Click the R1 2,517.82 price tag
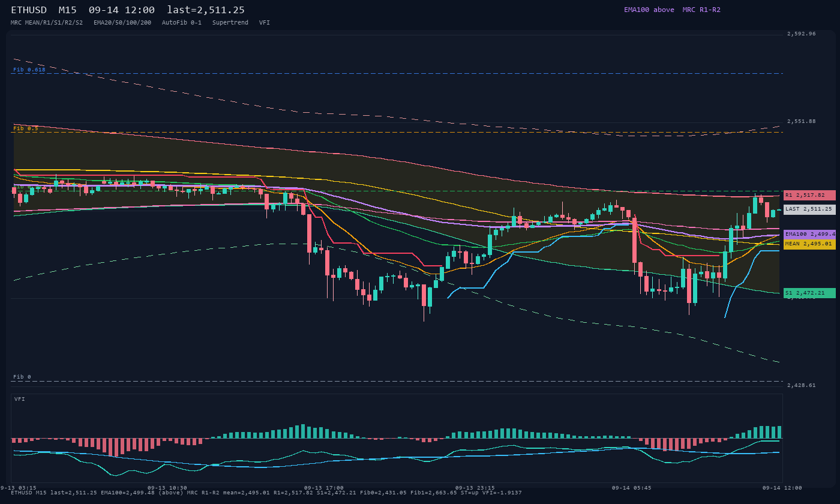Image resolution: width=840 pixels, height=504 pixels. coord(809,195)
